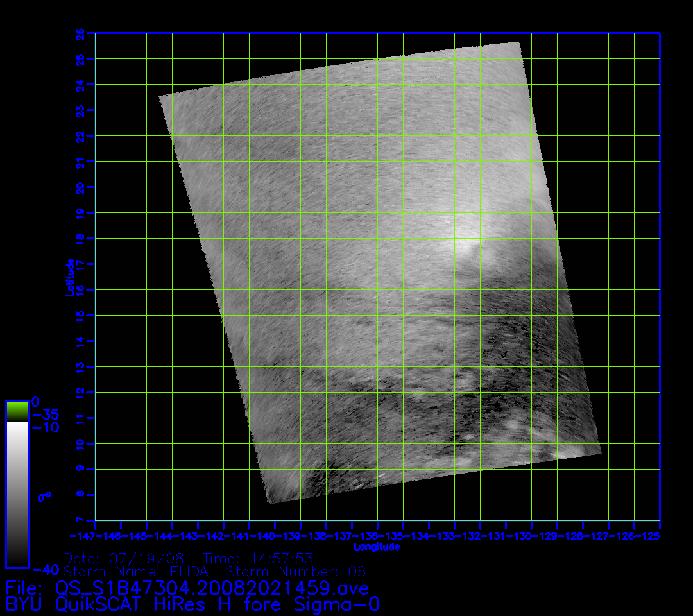693x616 pixels.
Task: Click the Time: 14:57:53 text
Action: click(x=257, y=558)
